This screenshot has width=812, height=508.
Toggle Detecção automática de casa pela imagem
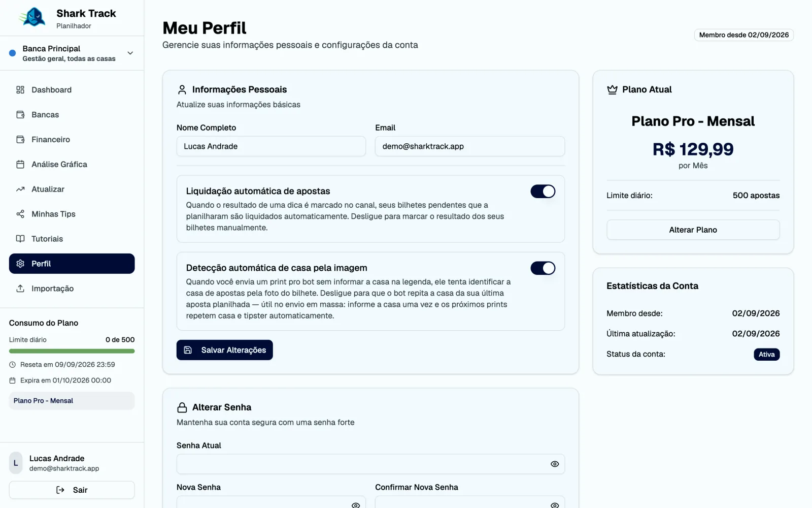point(543,268)
